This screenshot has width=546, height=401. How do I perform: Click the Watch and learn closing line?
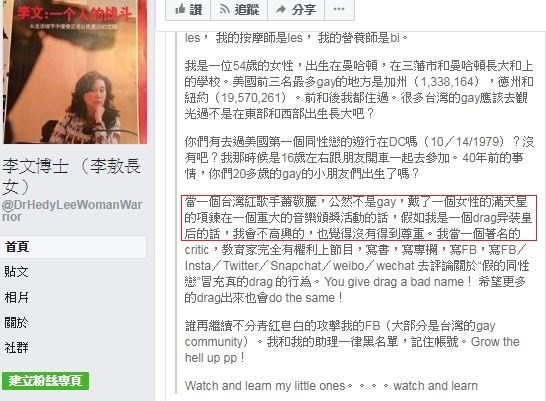pos(331,386)
